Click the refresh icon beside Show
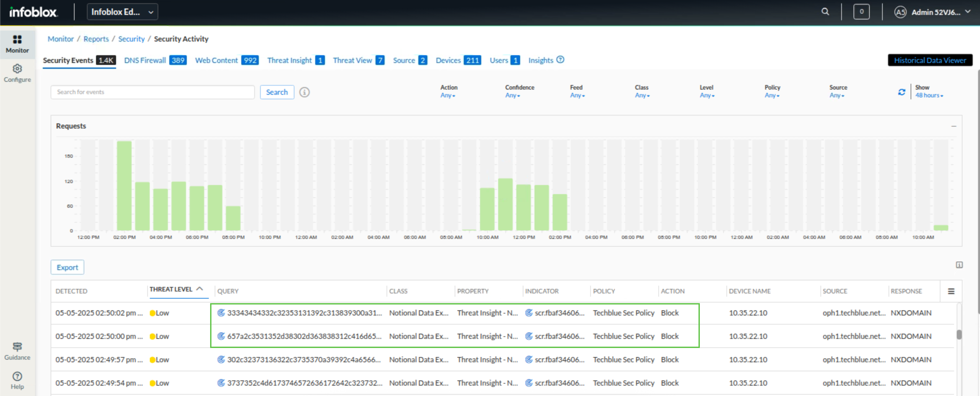The width and height of the screenshot is (980, 396). tap(901, 92)
